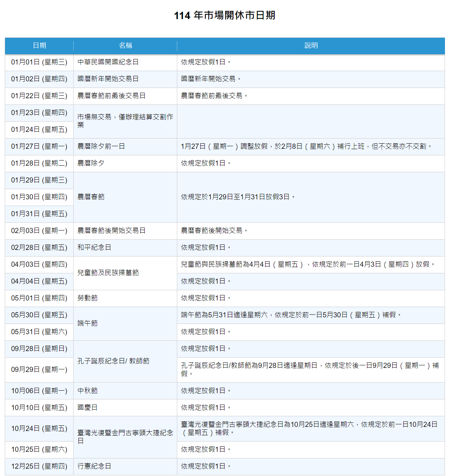The height and width of the screenshot is (476, 449).
Task: Click the 01月27日 (星期一) date cell
Action: pyautogui.click(x=39, y=147)
